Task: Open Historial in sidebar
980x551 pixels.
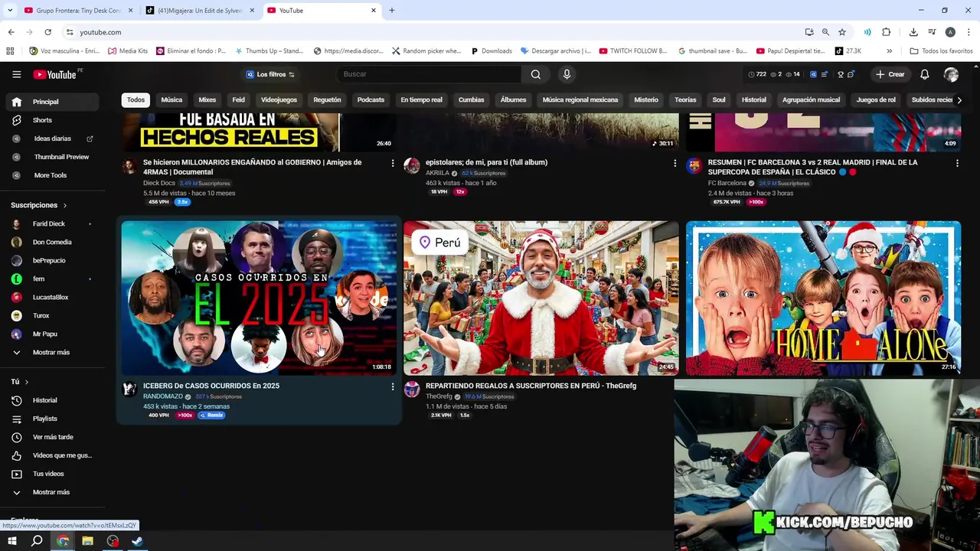Action: pyautogui.click(x=53, y=400)
